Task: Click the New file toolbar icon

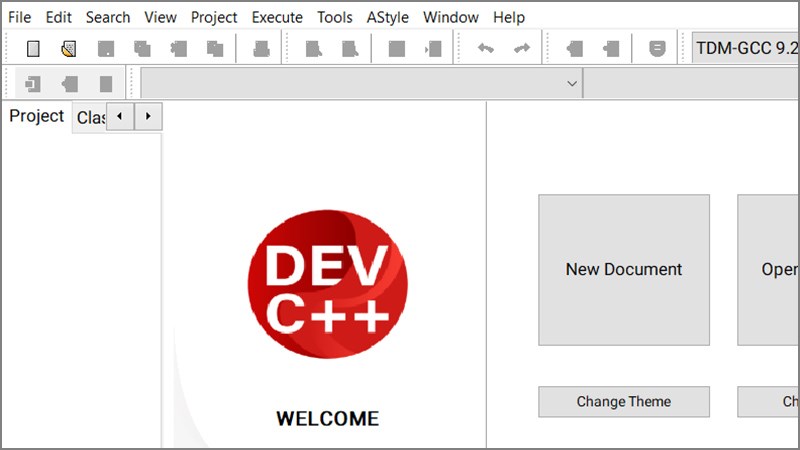Action: tap(33, 48)
